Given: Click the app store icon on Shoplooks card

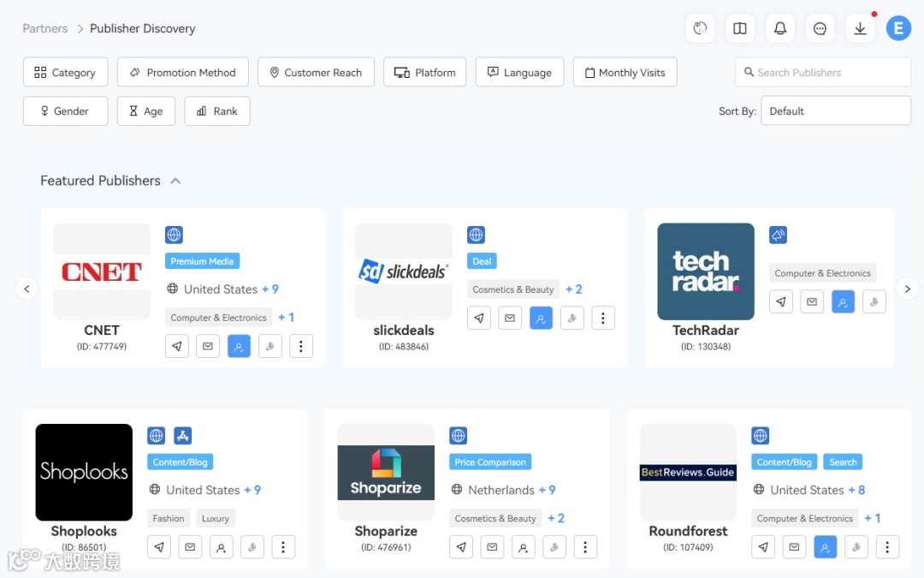Looking at the screenshot, I should (183, 436).
